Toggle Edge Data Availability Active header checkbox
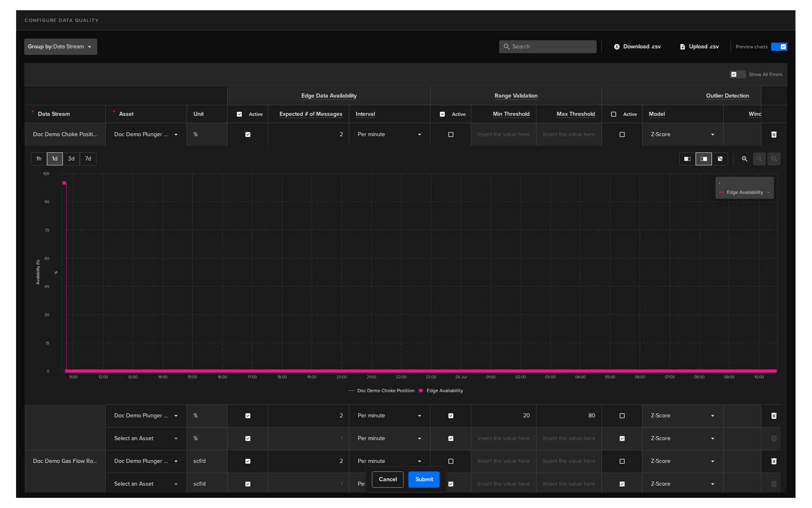Image resolution: width=812 pixels, height=508 pixels. point(239,114)
